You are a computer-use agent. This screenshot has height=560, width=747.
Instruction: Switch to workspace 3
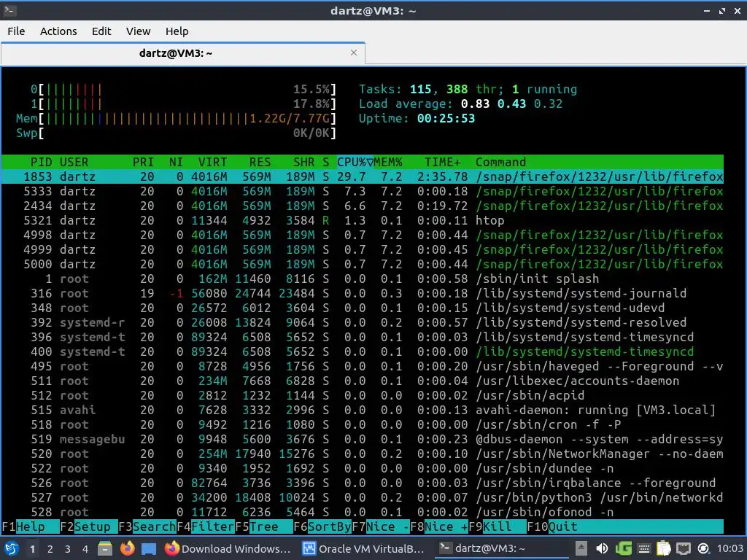coord(68,549)
